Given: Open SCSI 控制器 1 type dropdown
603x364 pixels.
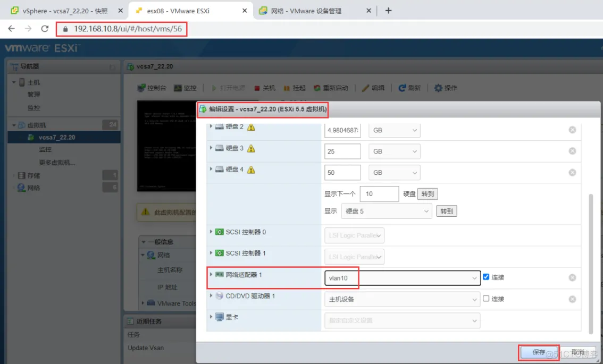Looking at the screenshot, I should 354,257.
